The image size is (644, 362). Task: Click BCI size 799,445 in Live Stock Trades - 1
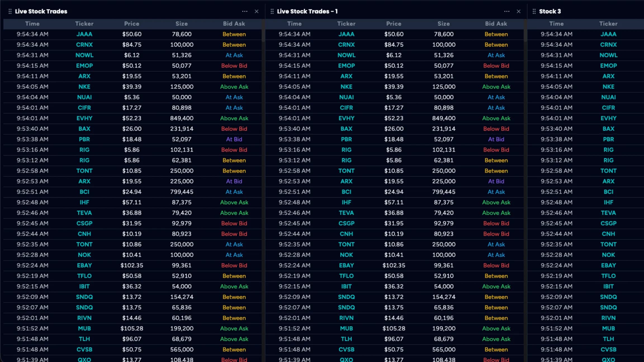point(444,192)
